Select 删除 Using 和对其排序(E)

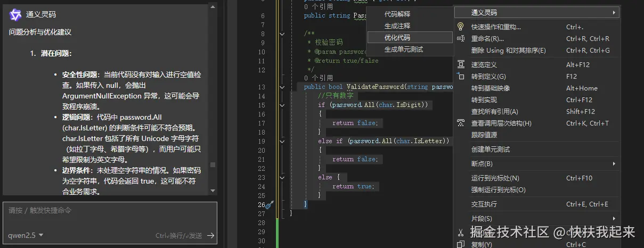click(x=537, y=51)
